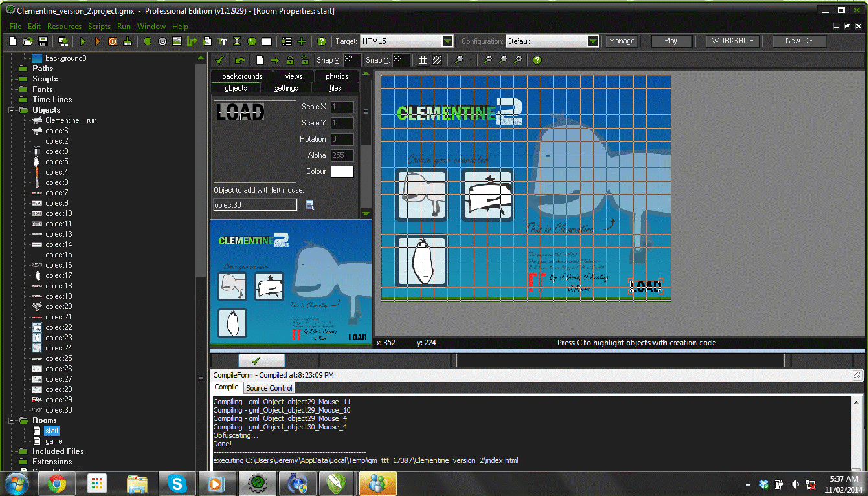The height and width of the screenshot is (496, 868).
Task: Open object selection menu beside object30 field
Action: 310,205
